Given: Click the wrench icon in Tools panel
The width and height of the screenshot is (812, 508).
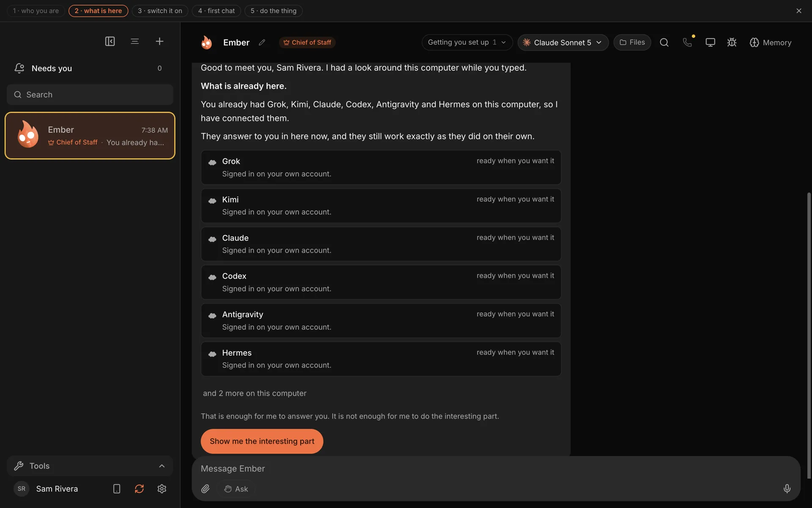Looking at the screenshot, I should (19, 466).
